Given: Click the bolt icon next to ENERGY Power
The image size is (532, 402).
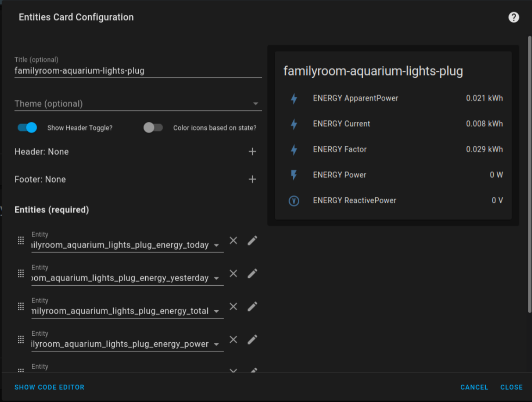Looking at the screenshot, I should pos(294,175).
